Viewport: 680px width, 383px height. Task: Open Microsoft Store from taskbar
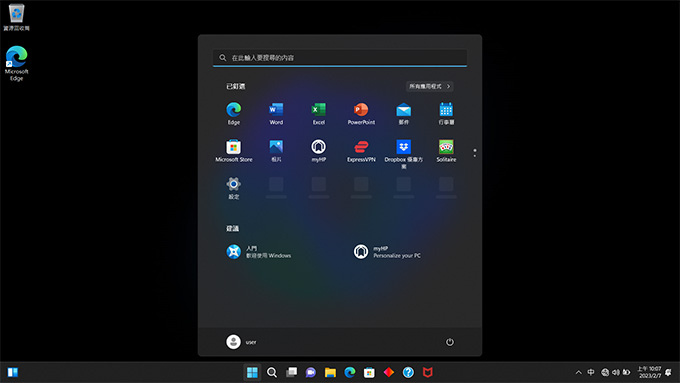[369, 372]
